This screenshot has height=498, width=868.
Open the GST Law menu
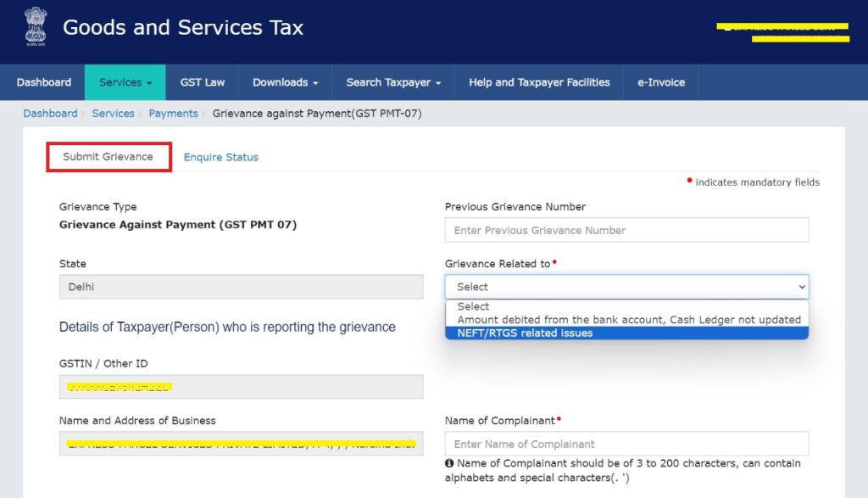203,82
